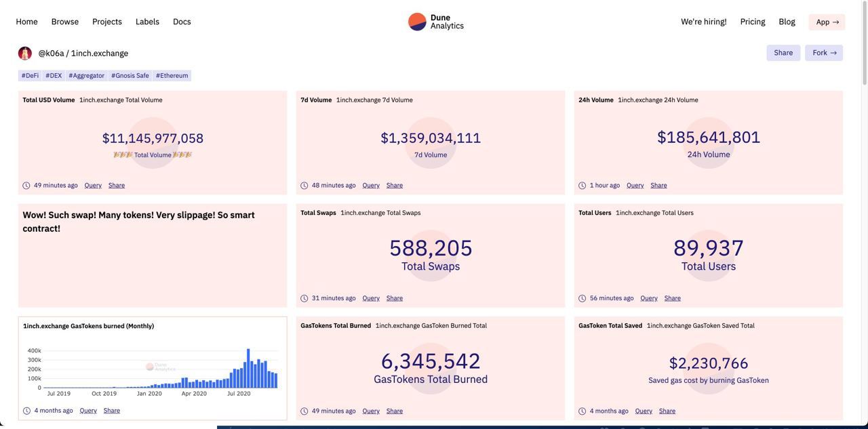Share the 24h Volume card
Viewport: 868px width, 429px height.
[659, 186]
